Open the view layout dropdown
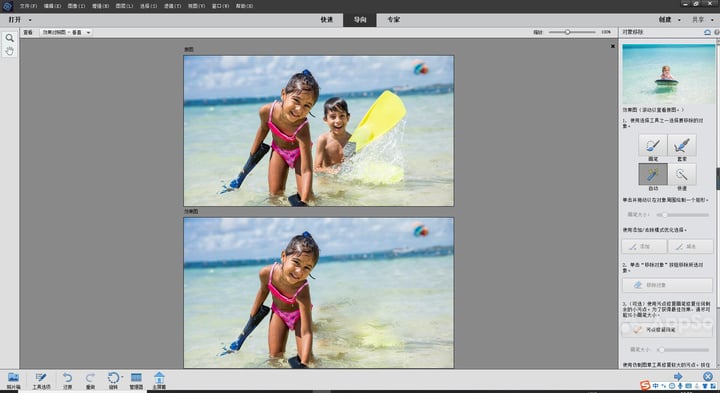 tap(66, 32)
